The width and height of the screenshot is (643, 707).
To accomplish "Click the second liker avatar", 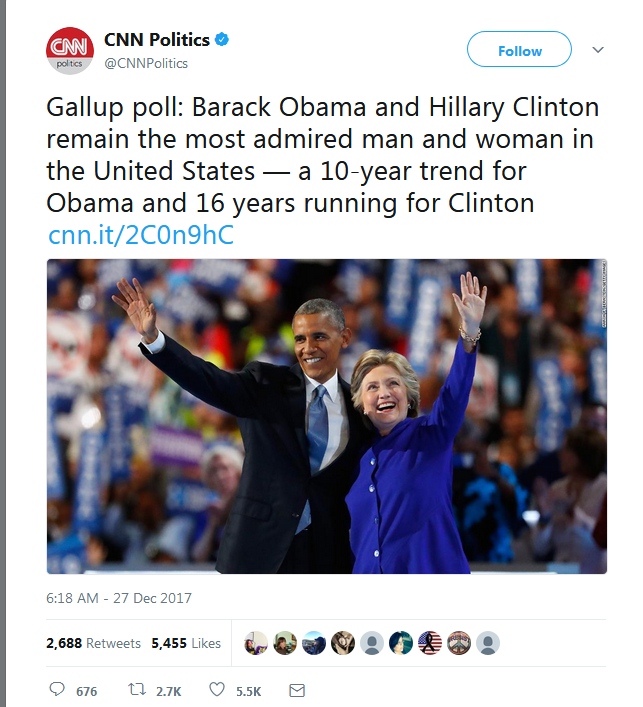I will coord(285,643).
